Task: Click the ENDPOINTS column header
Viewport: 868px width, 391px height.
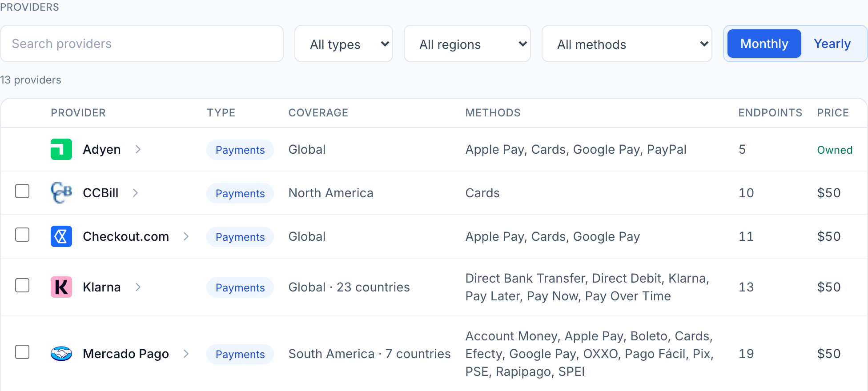Action: (770, 113)
